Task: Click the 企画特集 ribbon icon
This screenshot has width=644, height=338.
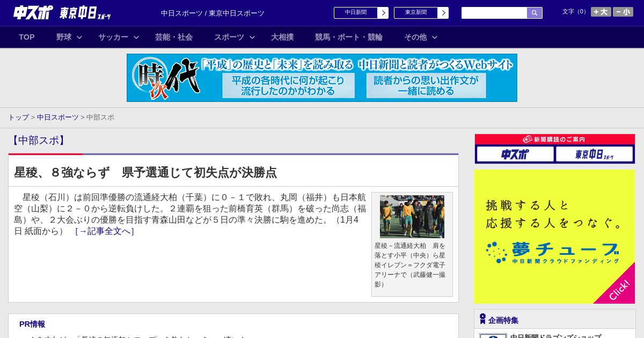Action: click(482, 319)
